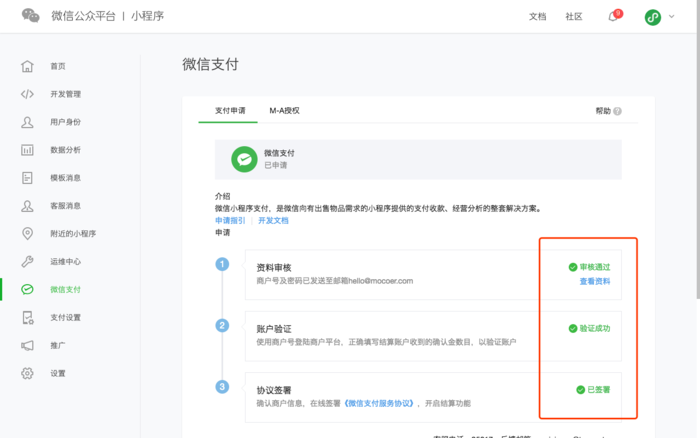Screen dimensions: 700x438
Task: Click the 附近的小程序 location pin icon
Action: coord(27,234)
